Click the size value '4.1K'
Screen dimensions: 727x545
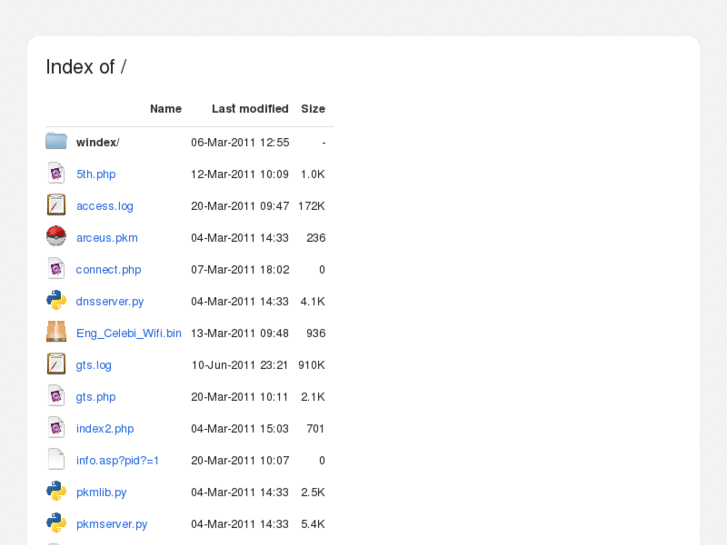(312, 301)
